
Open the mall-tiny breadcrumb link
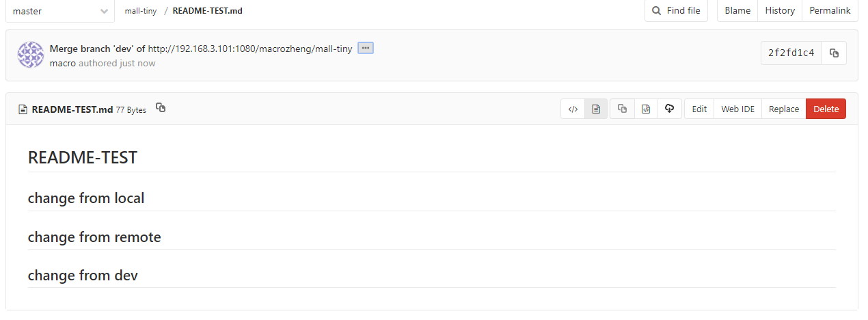coord(141,11)
